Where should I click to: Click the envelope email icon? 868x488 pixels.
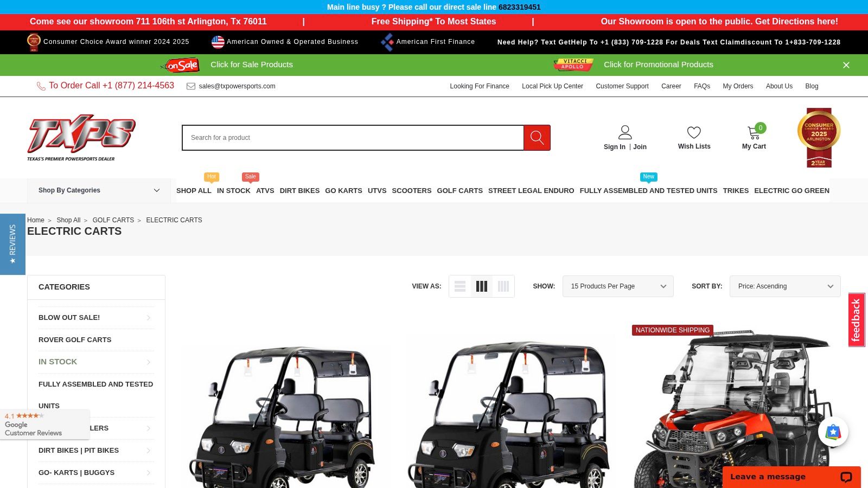(x=191, y=86)
